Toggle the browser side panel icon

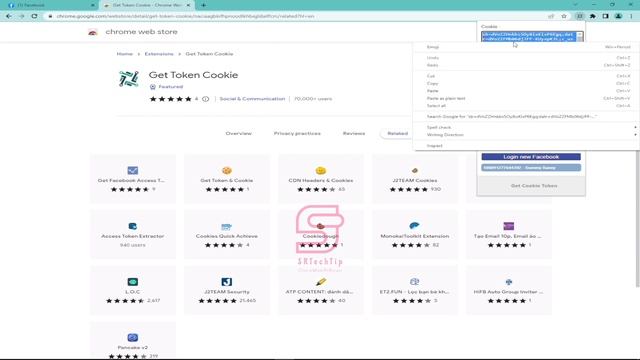click(x=606, y=16)
